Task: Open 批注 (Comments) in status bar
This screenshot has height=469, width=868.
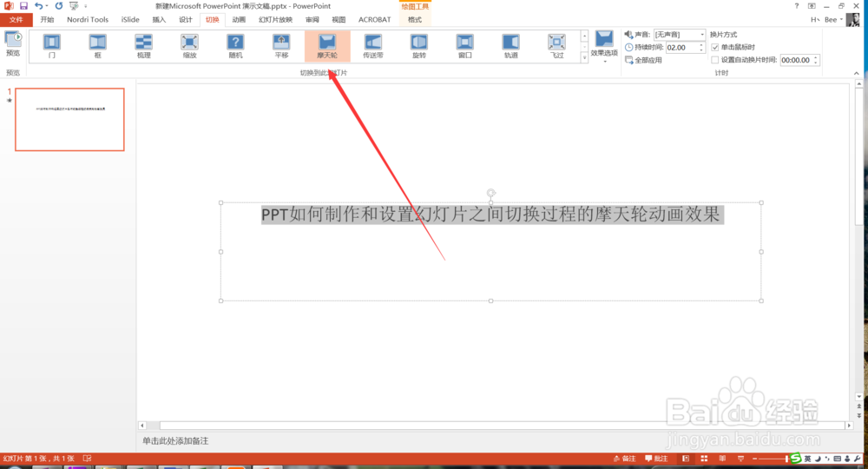Action: (x=656, y=459)
